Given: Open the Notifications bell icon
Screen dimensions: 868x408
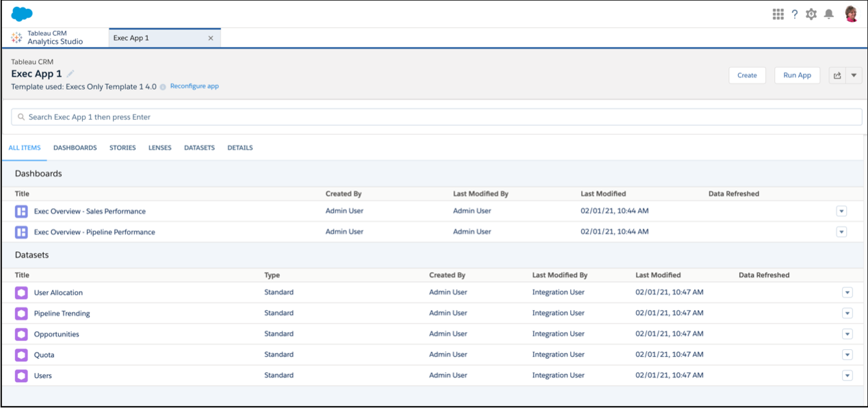Looking at the screenshot, I should [x=829, y=14].
